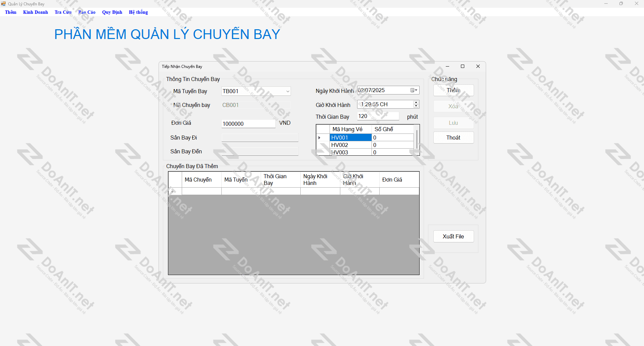Click the Sân Bay Đến field

pos(260,151)
